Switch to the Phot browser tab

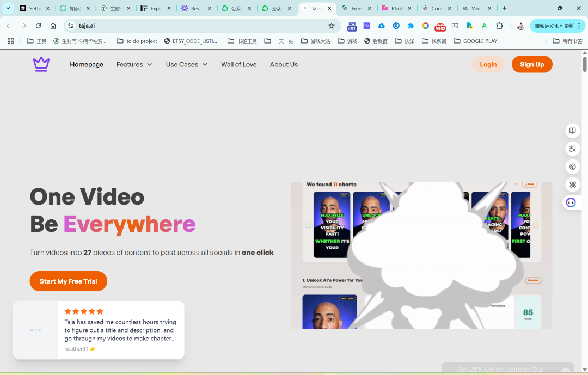click(x=396, y=8)
